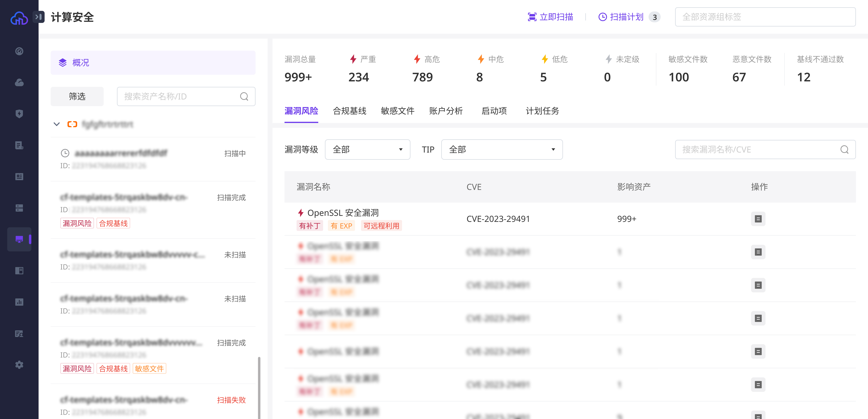The width and height of the screenshot is (868, 419).
Task: Click the 高危 count 789
Action: click(x=423, y=77)
